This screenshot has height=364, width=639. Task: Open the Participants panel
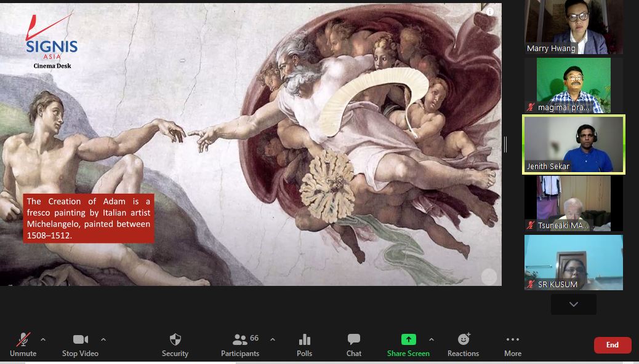[x=240, y=344]
